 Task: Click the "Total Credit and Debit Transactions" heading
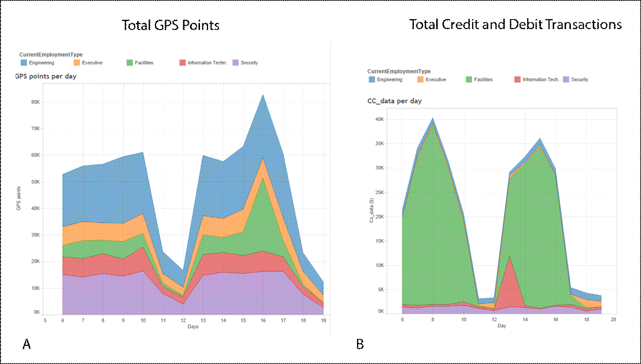pyautogui.click(x=516, y=24)
